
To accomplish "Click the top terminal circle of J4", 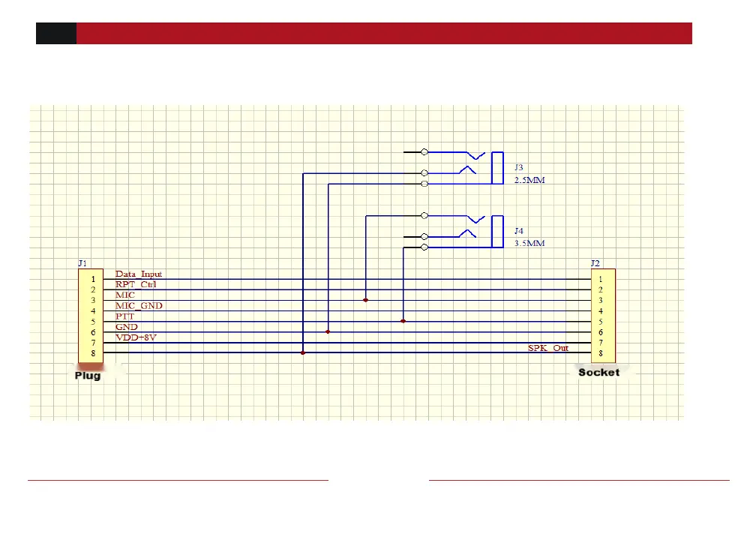I will coord(424,215).
